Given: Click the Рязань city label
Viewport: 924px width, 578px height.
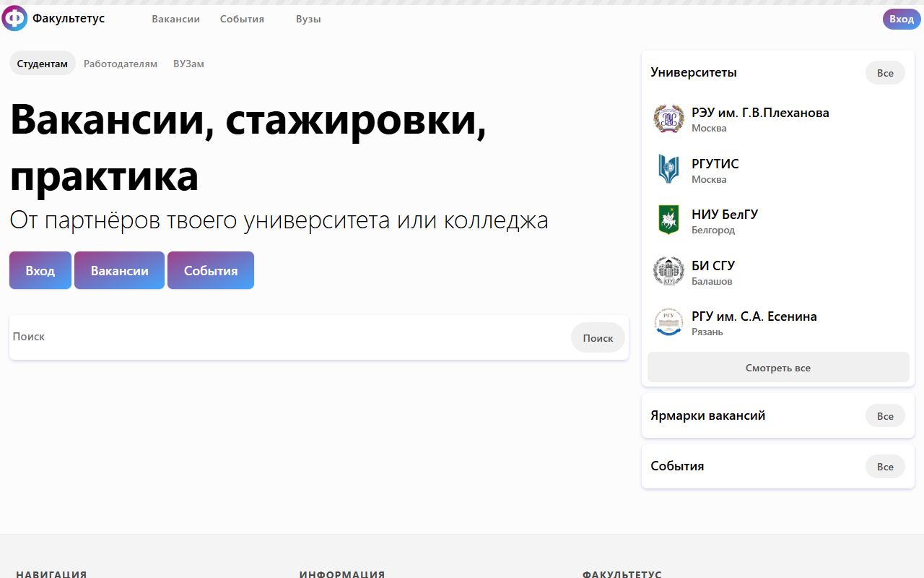Looking at the screenshot, I should pyautogui.click(x=707, y=332).
